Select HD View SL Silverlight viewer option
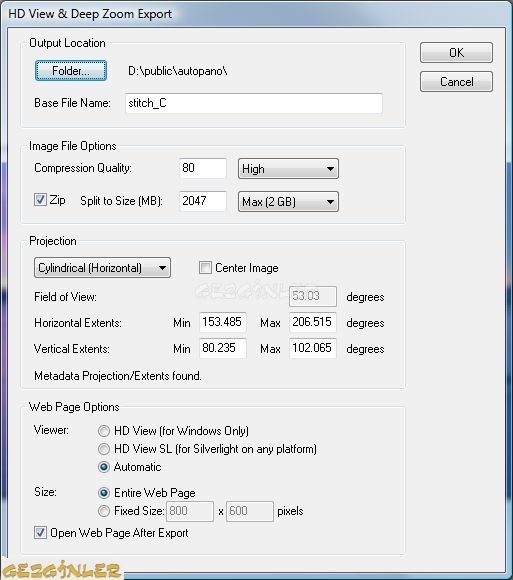Image resolution: width=513 pixels, height=580 pixels. 104,449
